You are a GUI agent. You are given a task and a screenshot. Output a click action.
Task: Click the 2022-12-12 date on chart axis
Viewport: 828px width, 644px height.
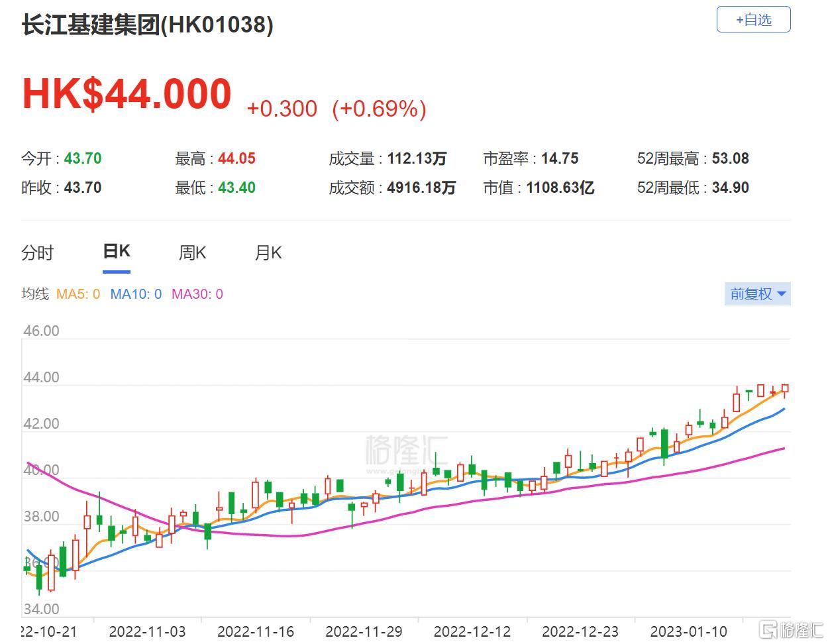click(472, 631)
